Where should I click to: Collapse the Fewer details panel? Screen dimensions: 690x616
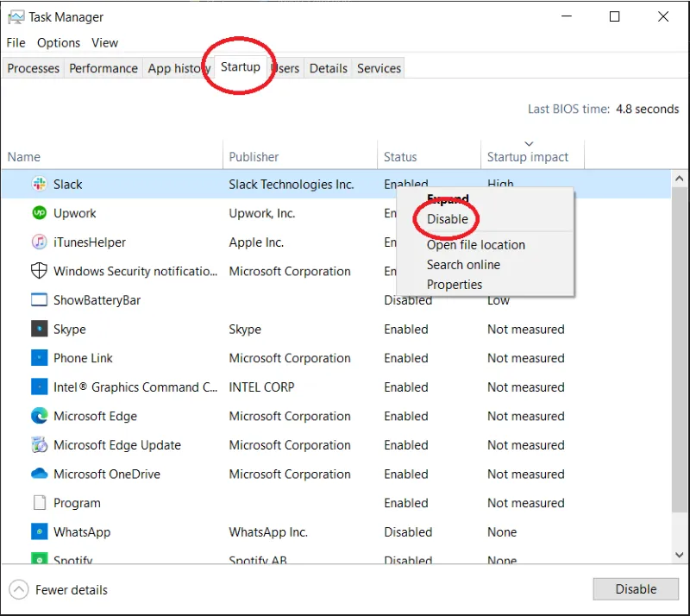tap(59, 589)
